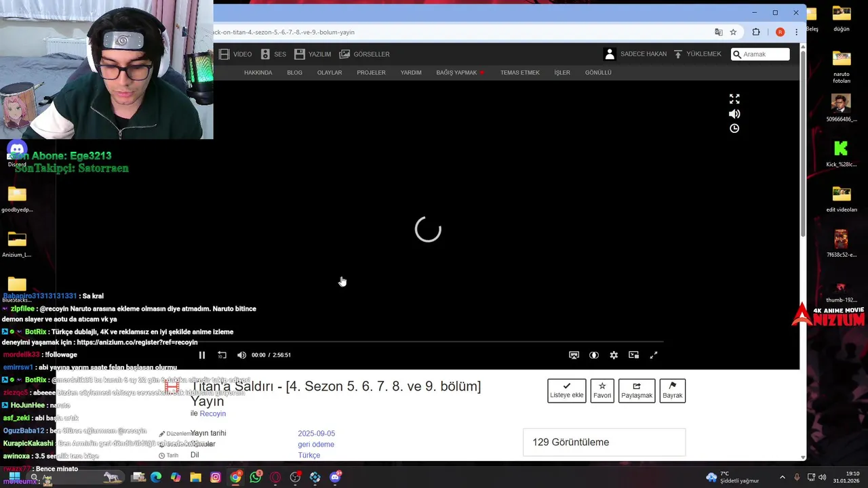This screenshot has height=488, width=868.
Task: Open File Explorer from the taskbar
Action: [x=195, y=477]
